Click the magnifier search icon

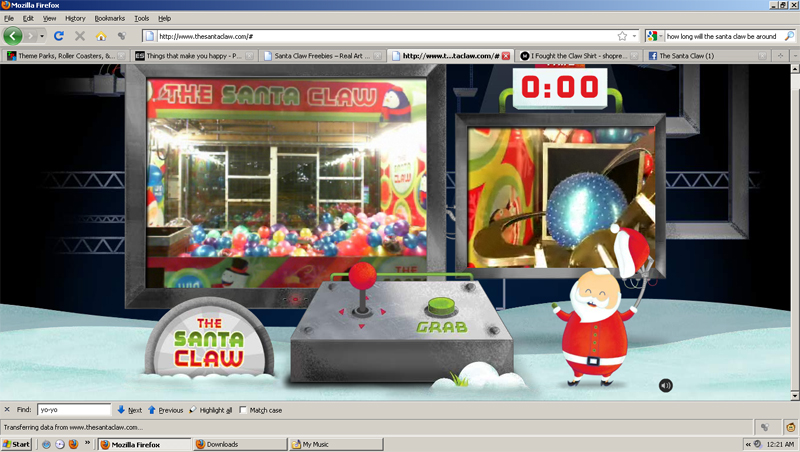tap(789, 36)
